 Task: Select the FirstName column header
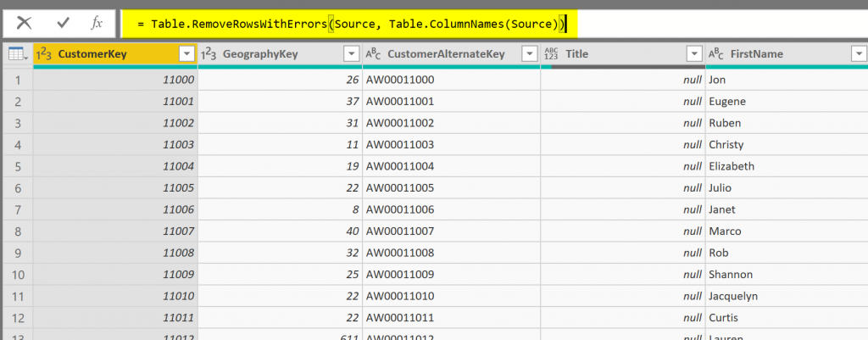coord(780,54)
